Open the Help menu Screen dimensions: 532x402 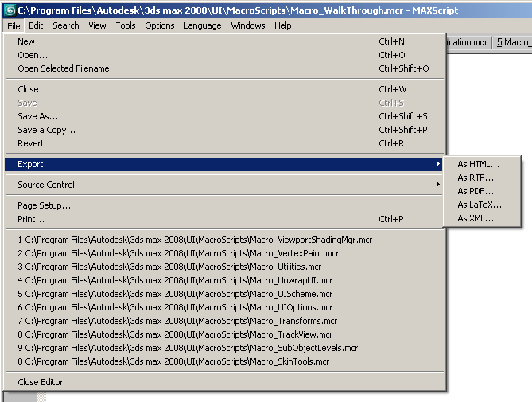283,25
